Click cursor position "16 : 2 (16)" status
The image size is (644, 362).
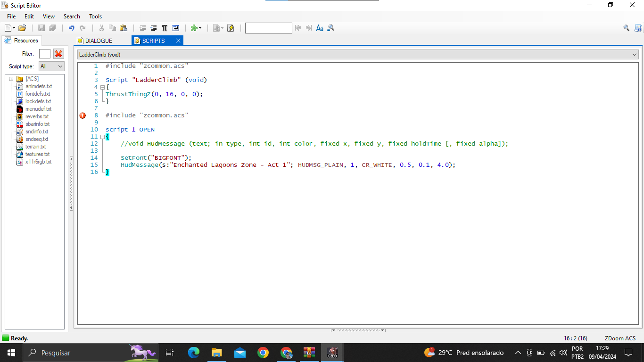576,338
